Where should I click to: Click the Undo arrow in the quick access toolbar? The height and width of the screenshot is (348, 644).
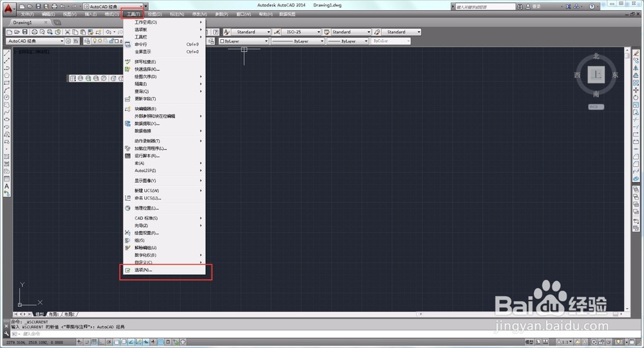tap(62, 6)
